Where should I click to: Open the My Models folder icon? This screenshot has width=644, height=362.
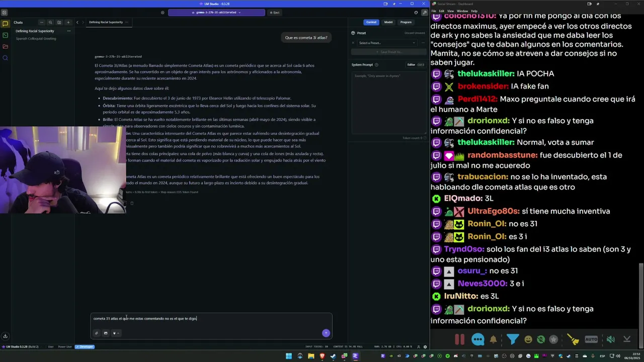pyautogui.click(x=5, y=46)
